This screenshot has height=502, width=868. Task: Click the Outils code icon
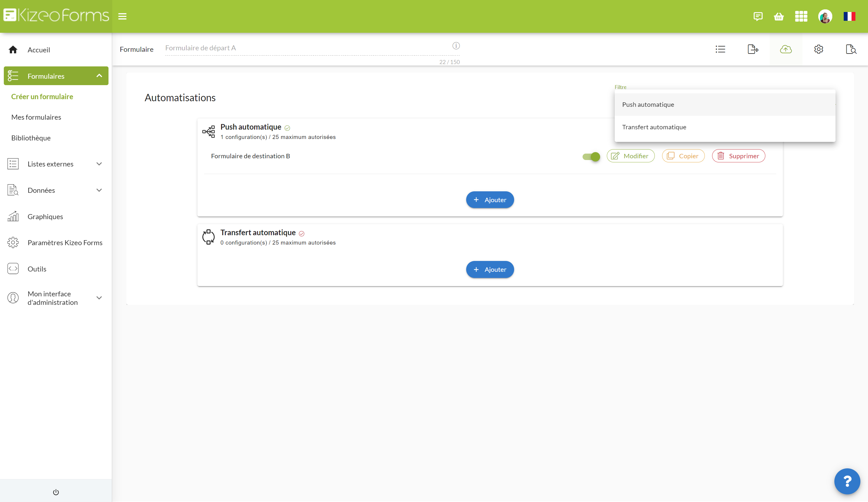13,269
